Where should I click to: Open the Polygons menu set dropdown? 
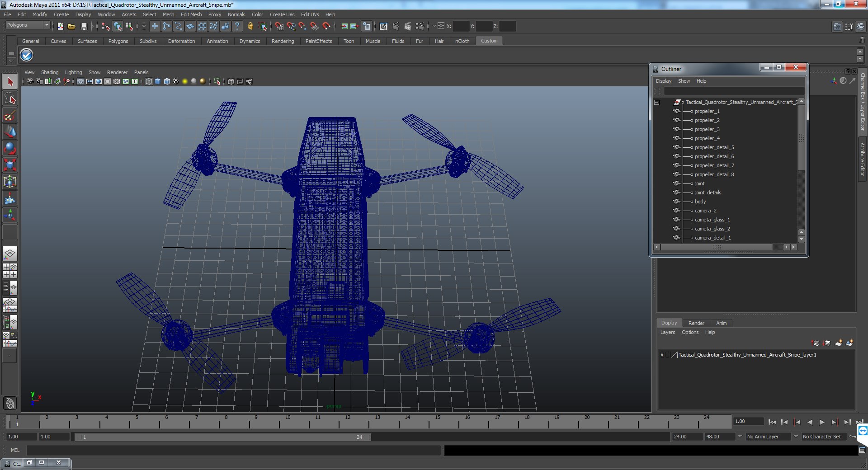[x=28, y=25]
